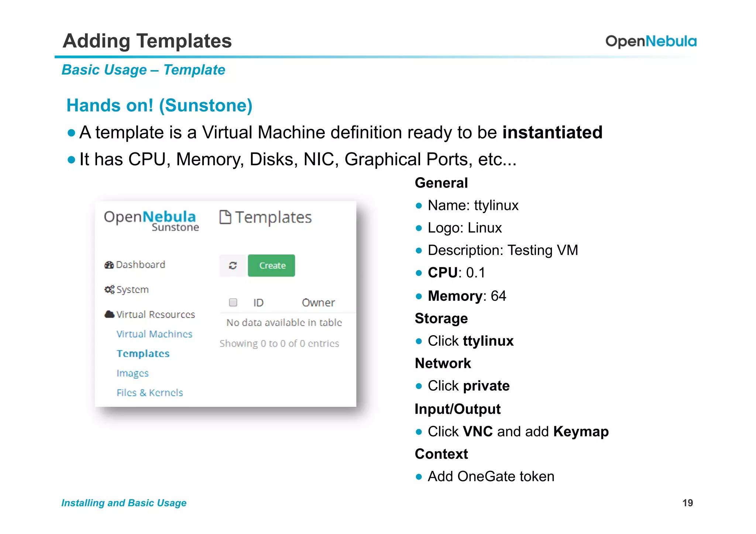Viewport: 756px width, 534px height.
Task: Click the 'Click private' network bullet
Action: pos(468,386)
